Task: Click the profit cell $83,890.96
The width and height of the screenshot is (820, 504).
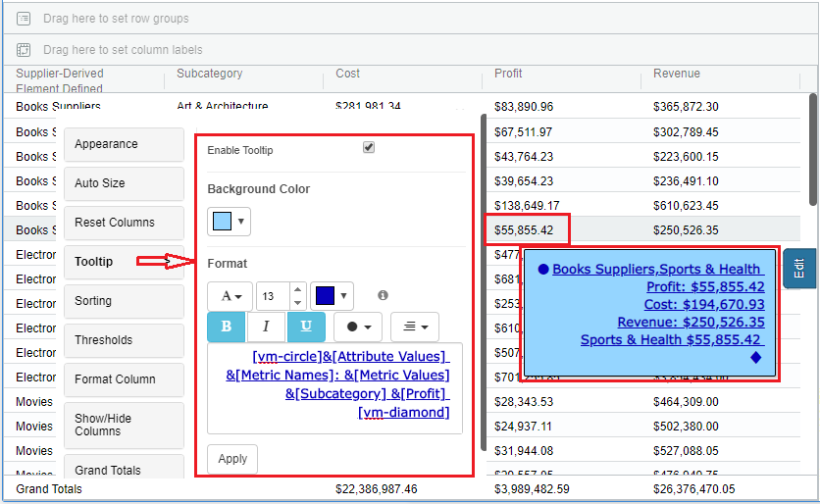Action: coord(524,107)
